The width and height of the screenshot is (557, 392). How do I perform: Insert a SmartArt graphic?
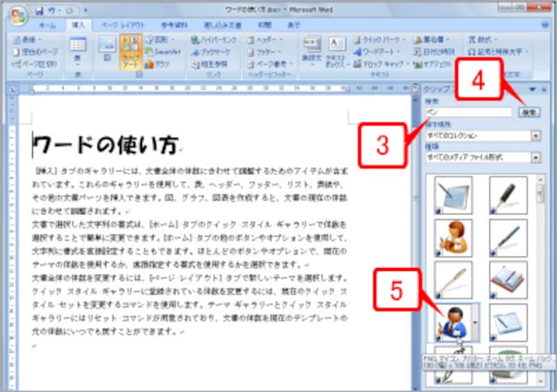click(x=164, y=52)
